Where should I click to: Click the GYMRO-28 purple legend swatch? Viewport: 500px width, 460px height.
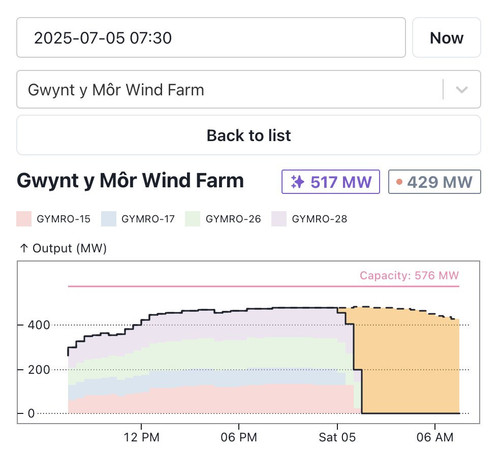(279, 219)
